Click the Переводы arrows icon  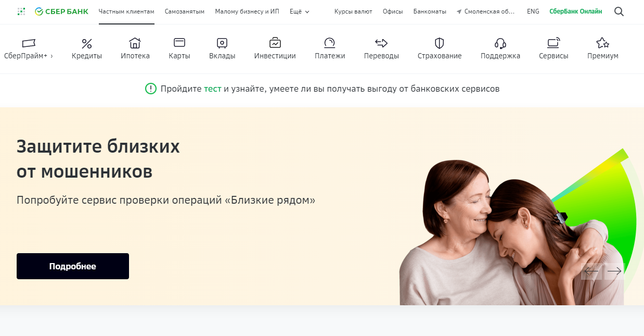tap(381, 43)
